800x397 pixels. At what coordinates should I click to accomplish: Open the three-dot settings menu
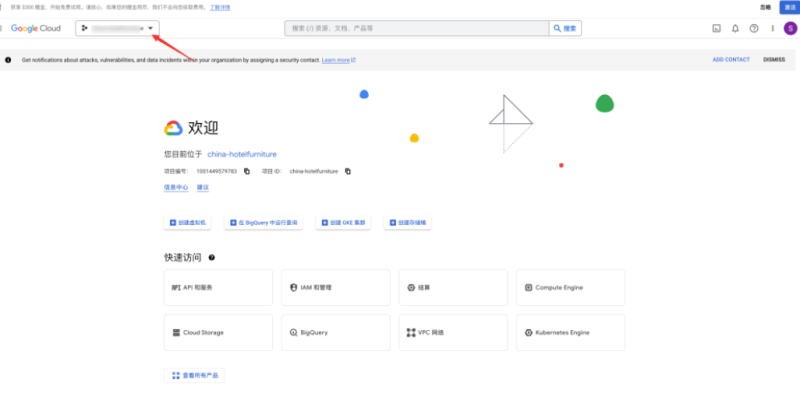[x=772, y=29]
